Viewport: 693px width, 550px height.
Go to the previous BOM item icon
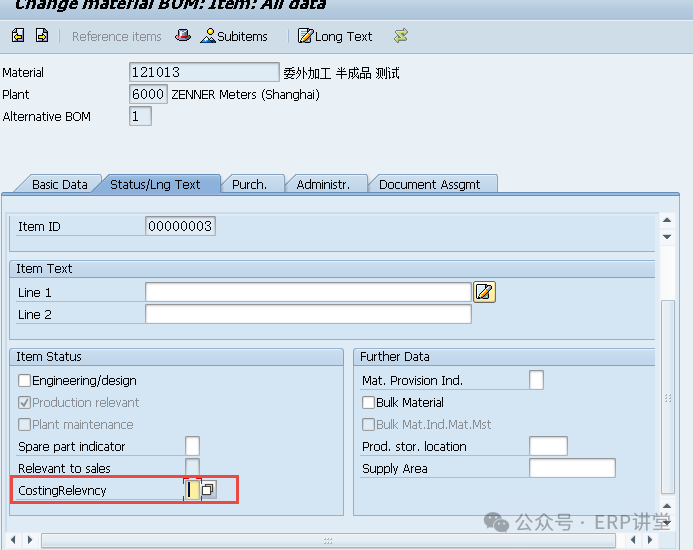click(x=18, y=36)
